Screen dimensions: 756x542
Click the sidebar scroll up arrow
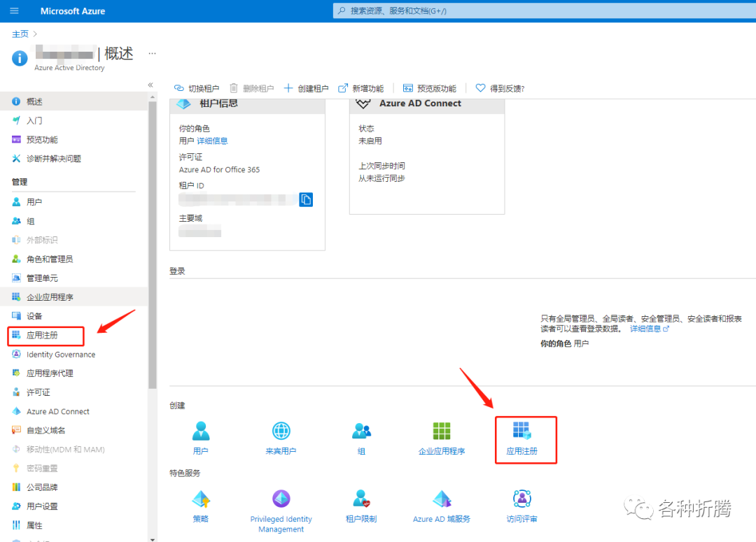pyautogui.click(x=153, y=97)
